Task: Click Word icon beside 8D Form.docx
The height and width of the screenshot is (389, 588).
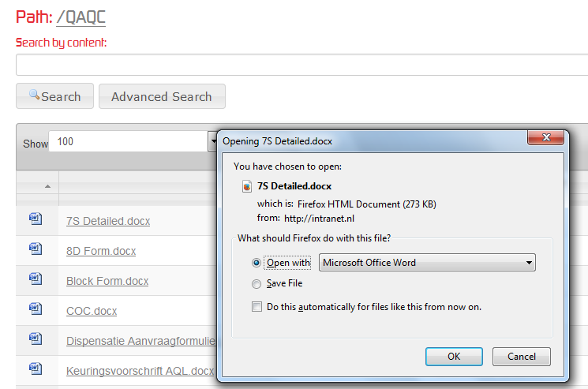Action: [x=36, y=249]
